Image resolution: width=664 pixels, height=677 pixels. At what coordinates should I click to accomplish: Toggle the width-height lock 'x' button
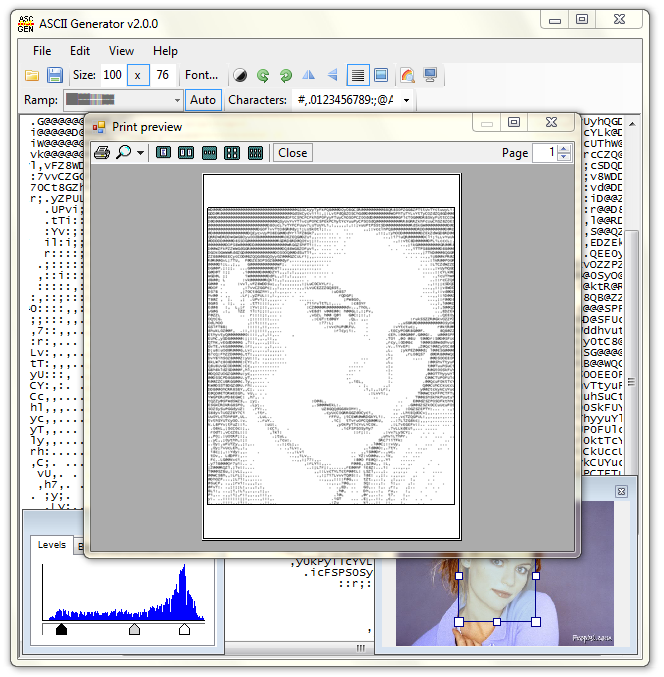pyautogui.click(x=138, y=75)
